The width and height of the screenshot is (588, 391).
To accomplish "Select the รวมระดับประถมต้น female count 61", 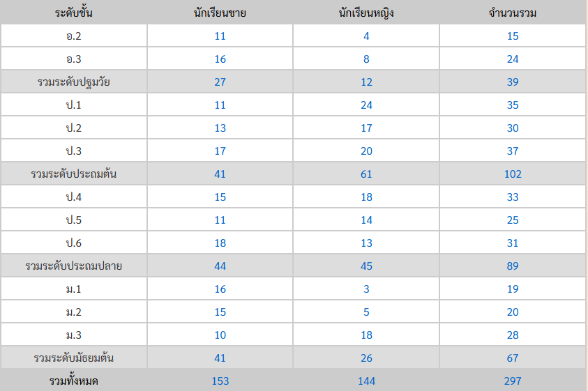I will pos(366,174).
